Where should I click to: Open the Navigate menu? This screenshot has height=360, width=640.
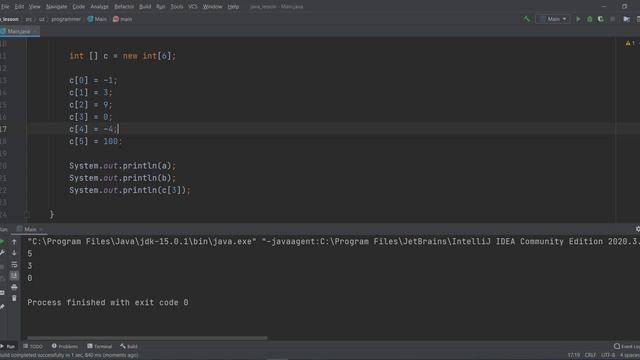coord(56,7)
